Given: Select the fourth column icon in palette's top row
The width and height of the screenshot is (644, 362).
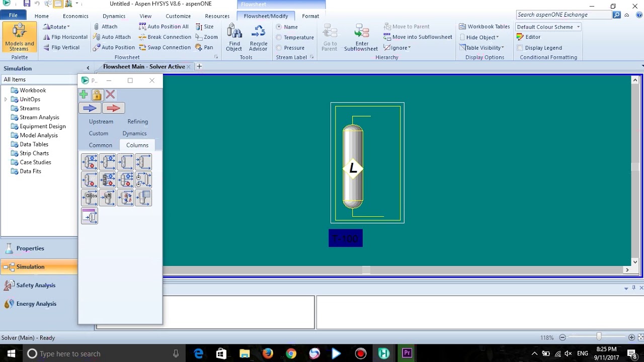Looking at the screenshot, I should click(x=143, y=162).
